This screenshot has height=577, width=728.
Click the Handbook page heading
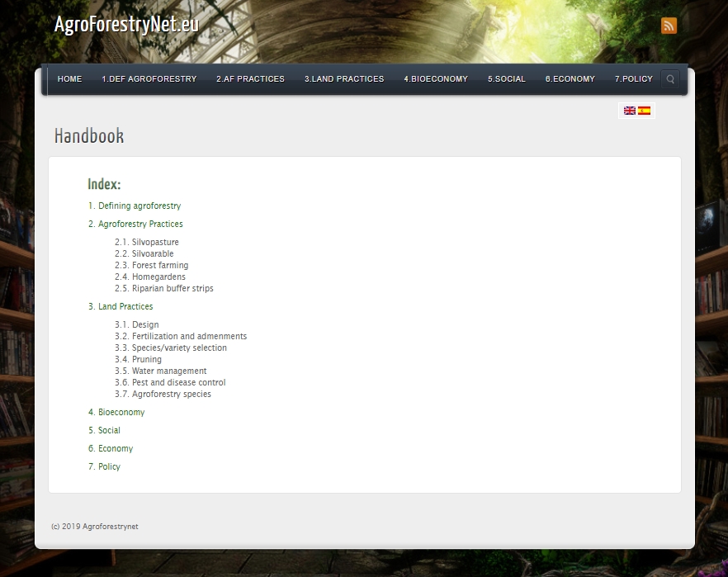(x=89, y=136)
